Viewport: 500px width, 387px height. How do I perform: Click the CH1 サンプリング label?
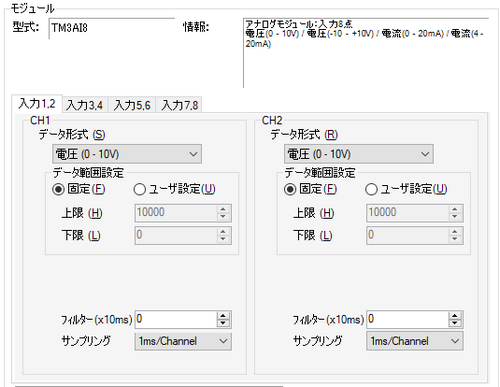pos(86,341)
